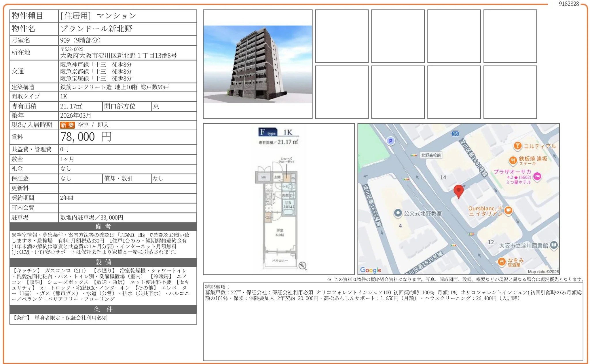Click the 備考 section header
592x364 pixels.
tap(103, 226)
